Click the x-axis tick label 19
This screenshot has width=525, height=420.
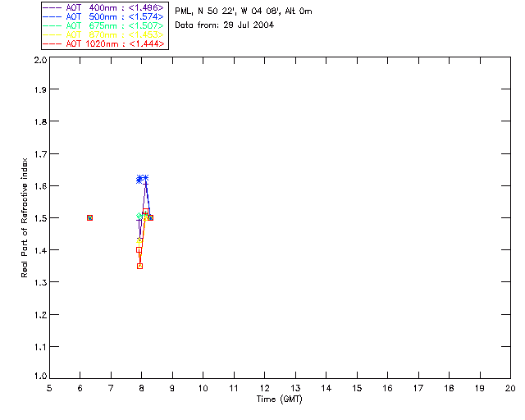pyautogui.click(x=480, y=388)
